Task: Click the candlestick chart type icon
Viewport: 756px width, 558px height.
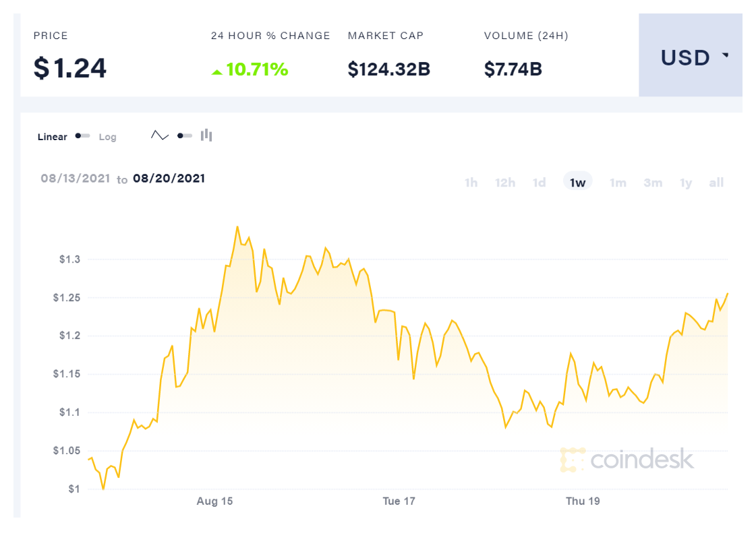Action: [206, 135]
